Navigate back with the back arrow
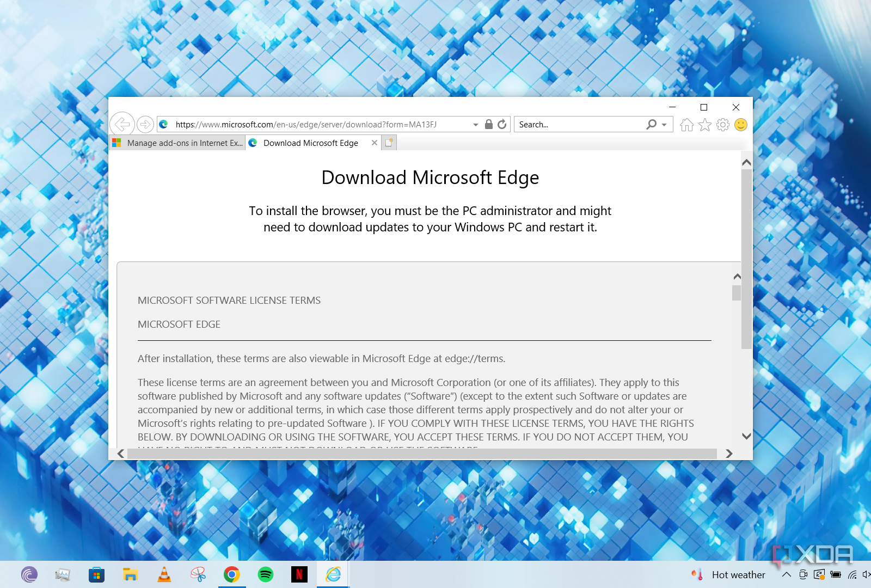Screen dimensions: 871x588 point(122,124)
